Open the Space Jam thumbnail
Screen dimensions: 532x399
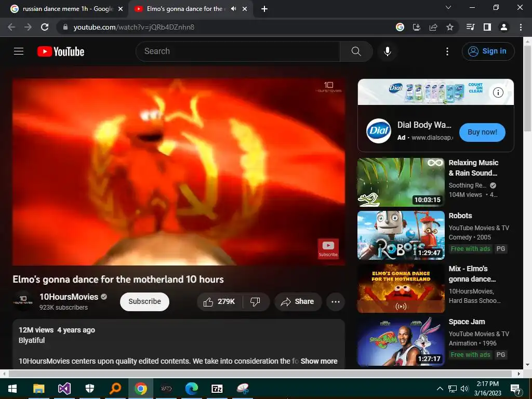[401, 341]
